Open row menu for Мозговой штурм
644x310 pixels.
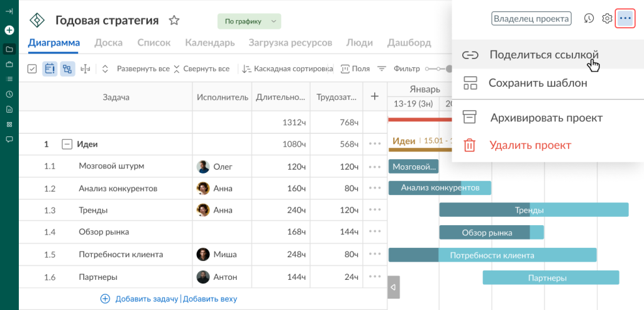375,166
